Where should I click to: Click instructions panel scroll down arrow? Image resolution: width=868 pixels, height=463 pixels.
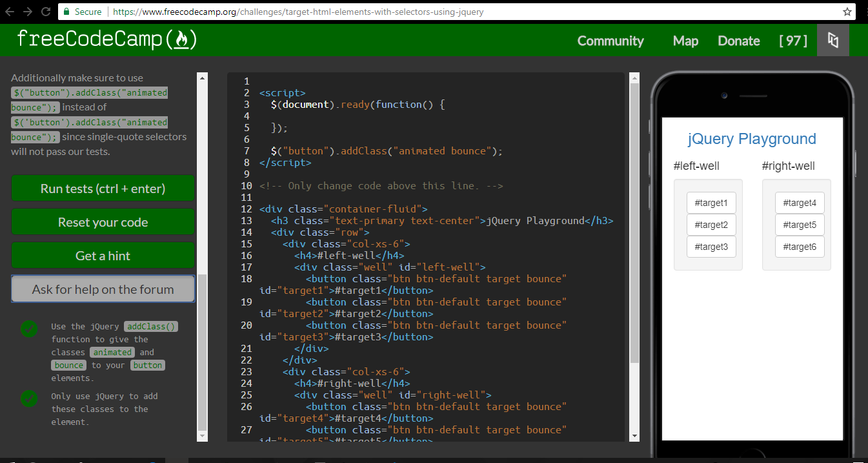click(x=203, y=437)
